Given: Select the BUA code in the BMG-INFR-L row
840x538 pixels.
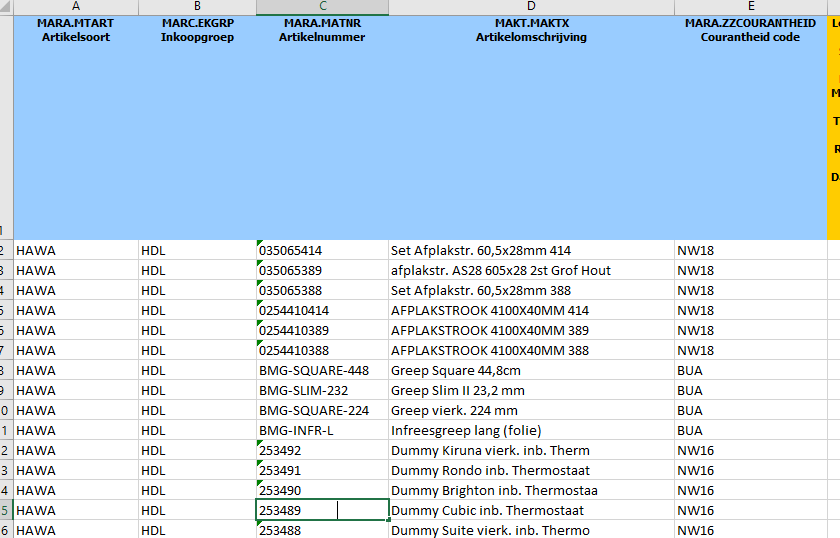Looking at the screenshot, I should [x=750, y=430].
